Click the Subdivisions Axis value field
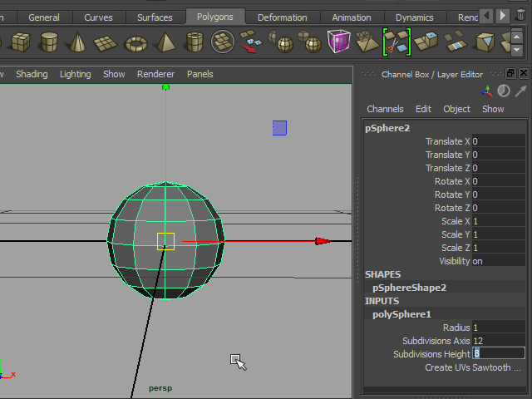This screenshot has width=532, height=399. coord(498,341)
